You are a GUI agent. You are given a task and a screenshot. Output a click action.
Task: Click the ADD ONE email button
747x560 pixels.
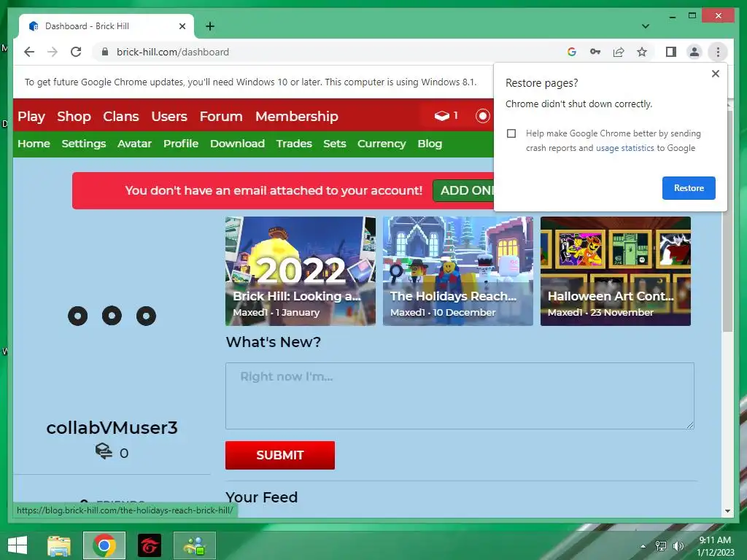463,190
